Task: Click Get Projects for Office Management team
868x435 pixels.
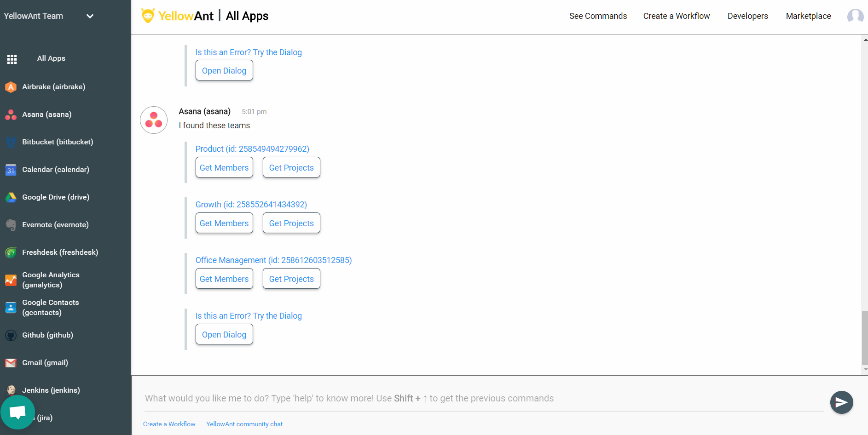Action: (291, 279)
